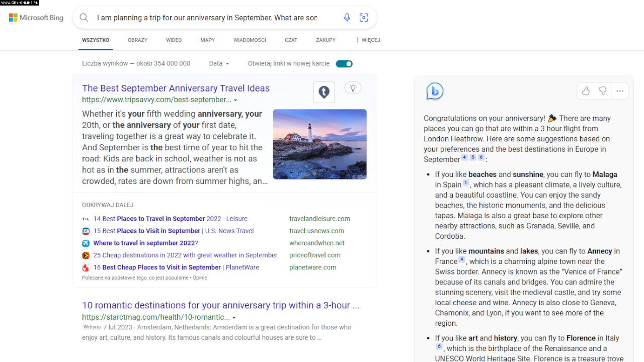Click the starctmag.com result URL
This screenshot has height=362, width=644.
(156, 317)
